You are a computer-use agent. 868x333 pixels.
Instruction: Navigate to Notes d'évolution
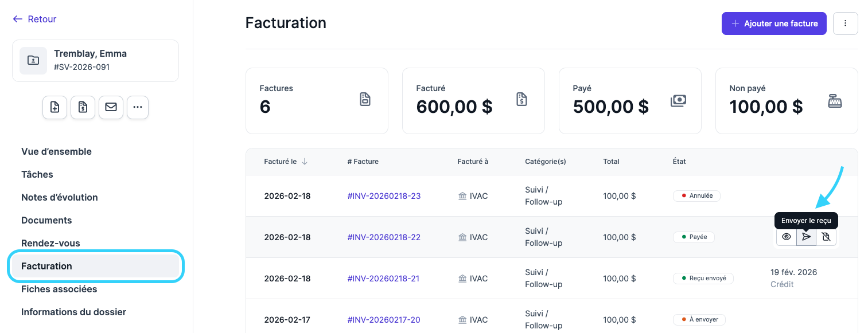[60, 197]
